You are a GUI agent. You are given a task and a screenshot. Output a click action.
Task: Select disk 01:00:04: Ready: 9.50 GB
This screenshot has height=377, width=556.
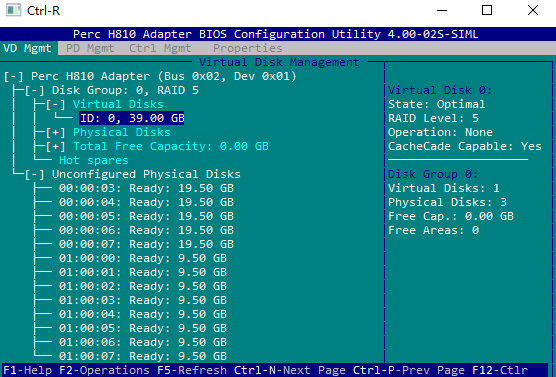point(143,315)
